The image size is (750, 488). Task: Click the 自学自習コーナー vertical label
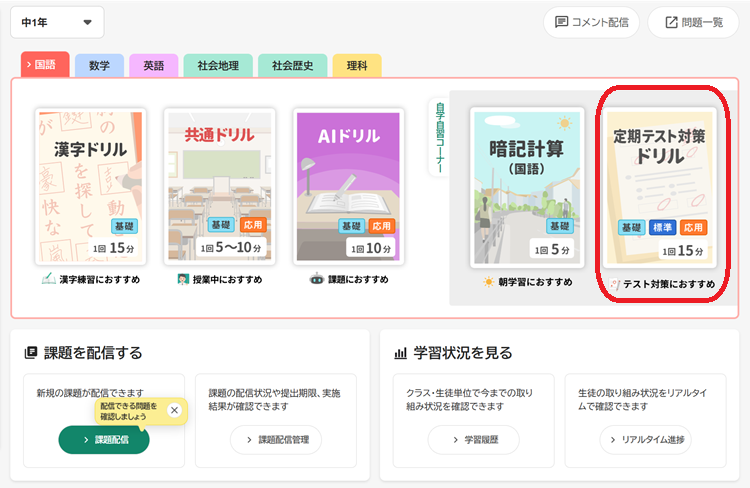point(436,137)
